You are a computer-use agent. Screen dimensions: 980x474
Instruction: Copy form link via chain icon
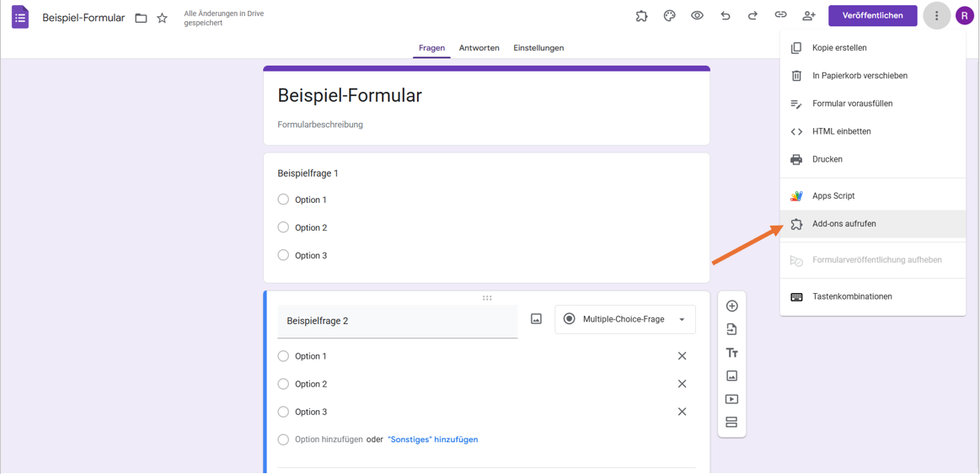click(x=780, y=16)
